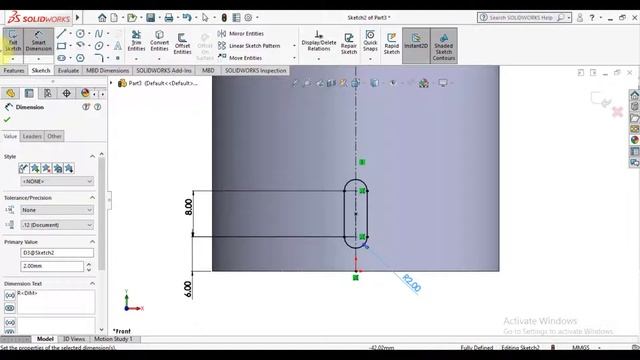Open the Leaders tab in the Dimension panel
The width and height of the screenshot is (640, 360).
point(32,136)
